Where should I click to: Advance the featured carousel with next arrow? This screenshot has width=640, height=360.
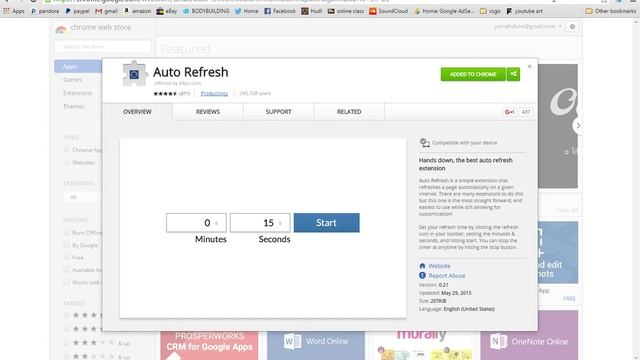point(578,126)
